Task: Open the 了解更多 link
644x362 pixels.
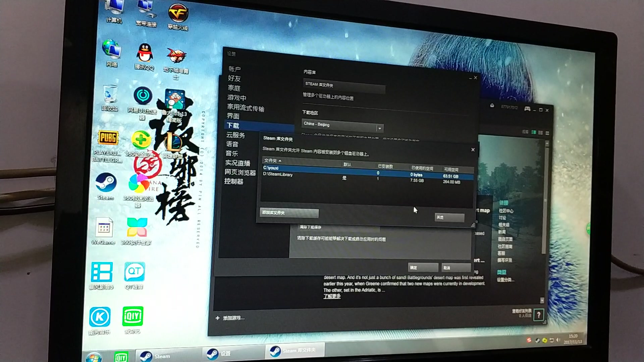Action: (x=332, y=296)
